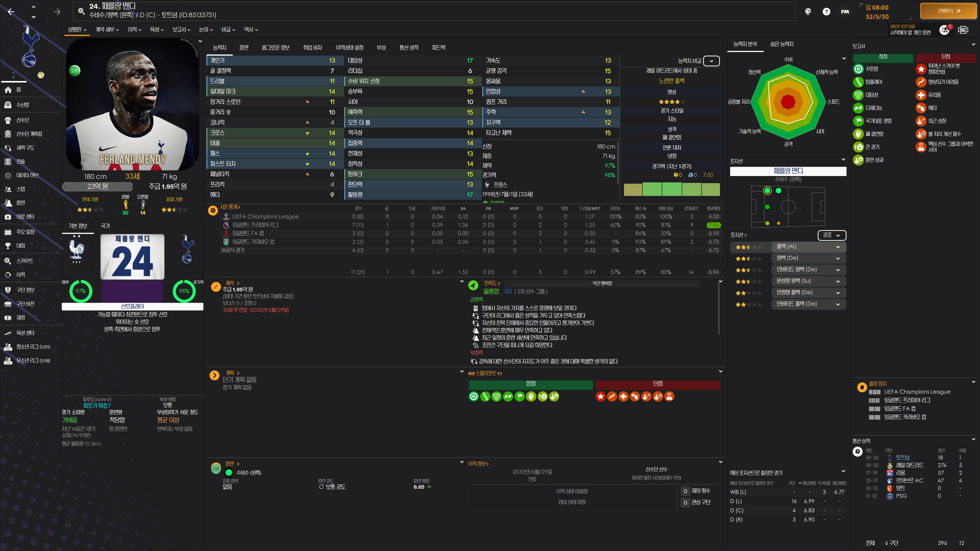980x551 pixels.
Task: Click the number 24 shirt thumbnail
Action: coord(132,257)
